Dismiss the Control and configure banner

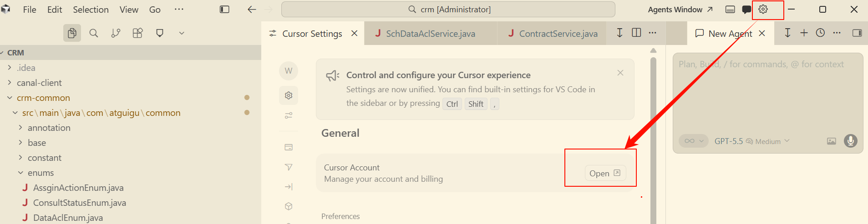tap(620, 73)
